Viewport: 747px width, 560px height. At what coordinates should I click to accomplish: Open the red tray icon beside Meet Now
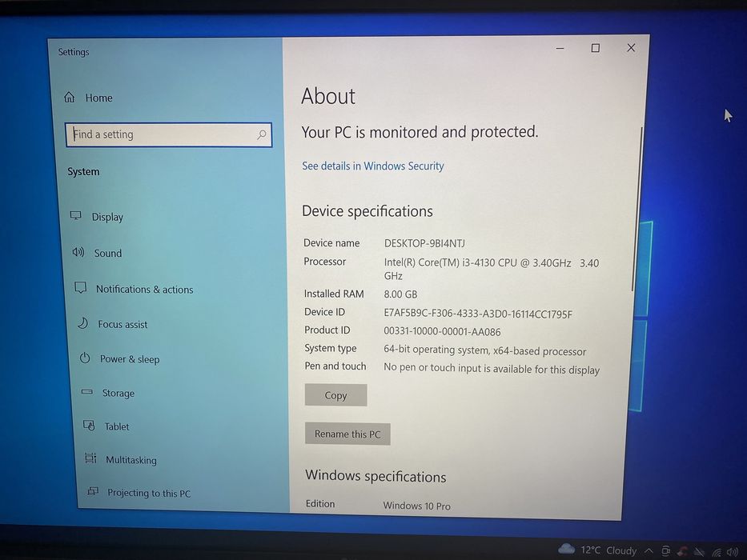pyautogui.click(x=683, y=551)
